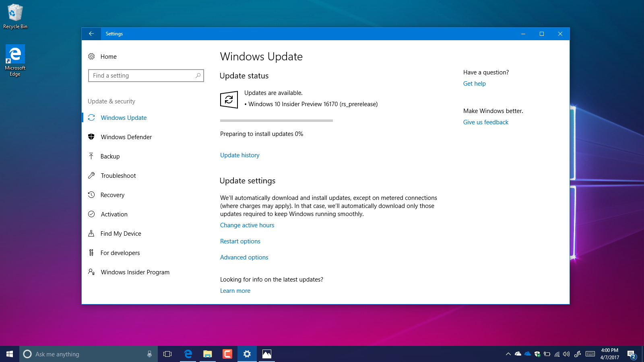
Task: Select the Windows Defender shield icon
Action: click(x=92, y=137)
